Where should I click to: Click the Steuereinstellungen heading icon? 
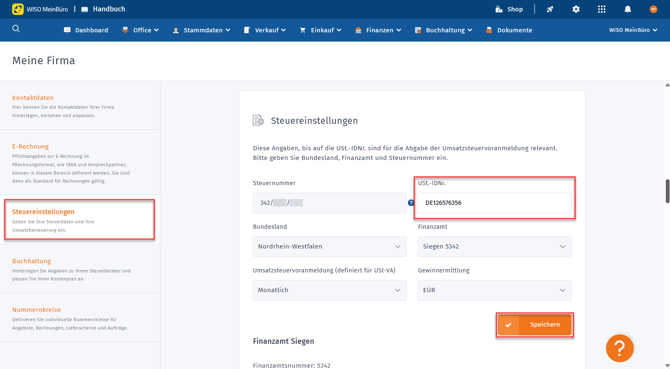coord(258,120)
